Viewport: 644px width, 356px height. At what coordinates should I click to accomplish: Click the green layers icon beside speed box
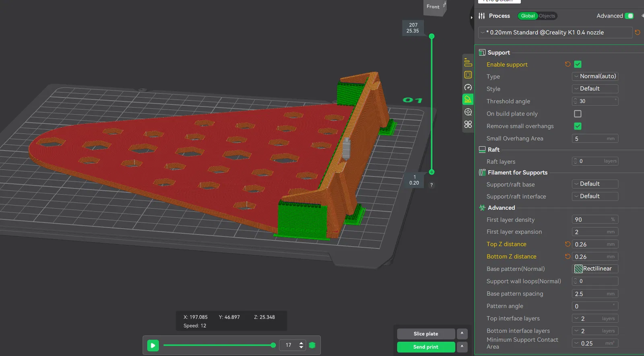(312, 345)
